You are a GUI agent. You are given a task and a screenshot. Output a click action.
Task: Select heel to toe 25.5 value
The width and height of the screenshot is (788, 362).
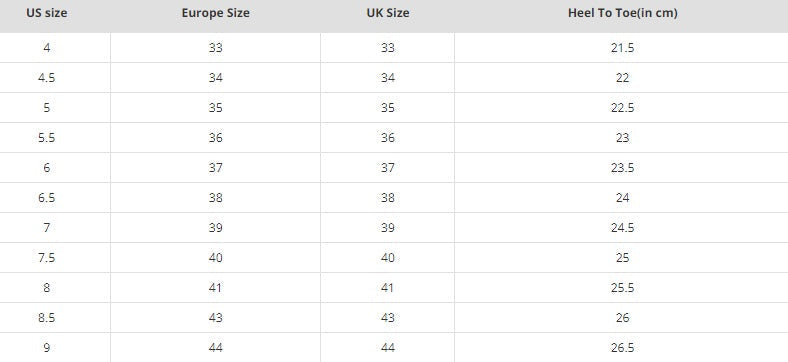coord(623,288)
